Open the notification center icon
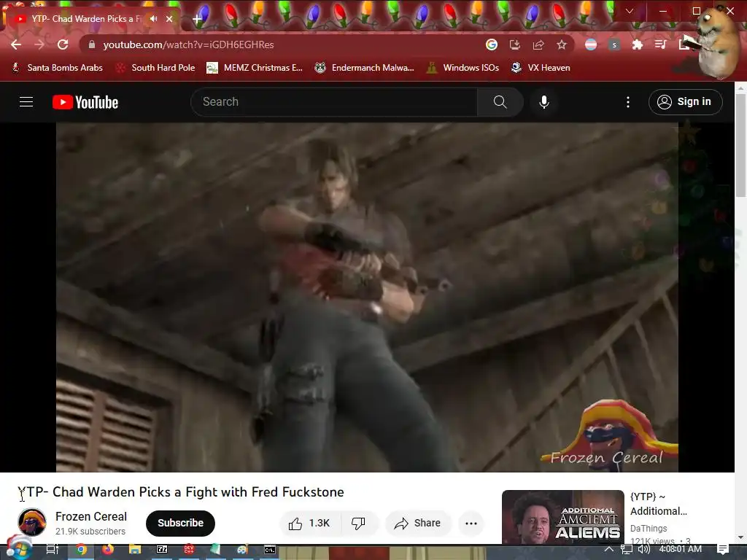Image resolution: width=747 pixels, height=560 pixels. pos(723,550)
